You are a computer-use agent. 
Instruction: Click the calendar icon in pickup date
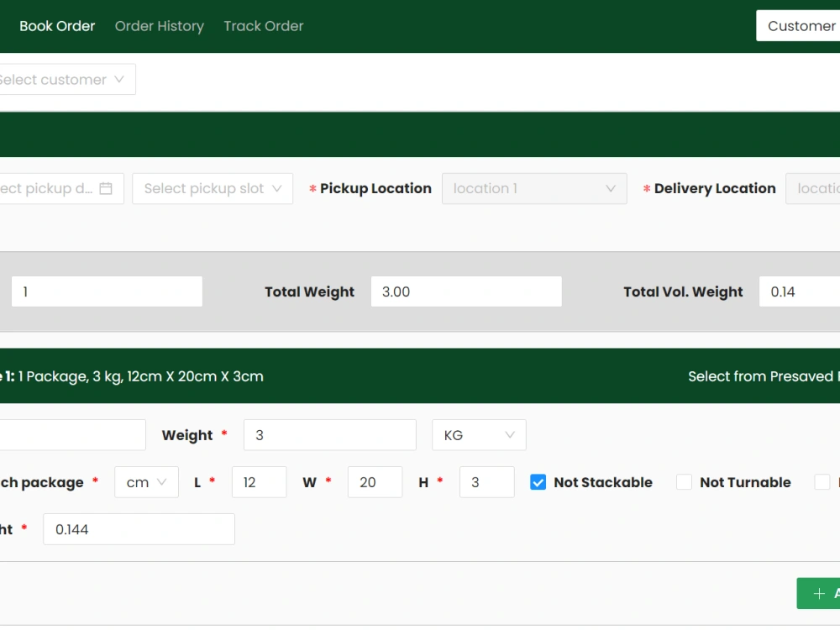coord(106,188)
